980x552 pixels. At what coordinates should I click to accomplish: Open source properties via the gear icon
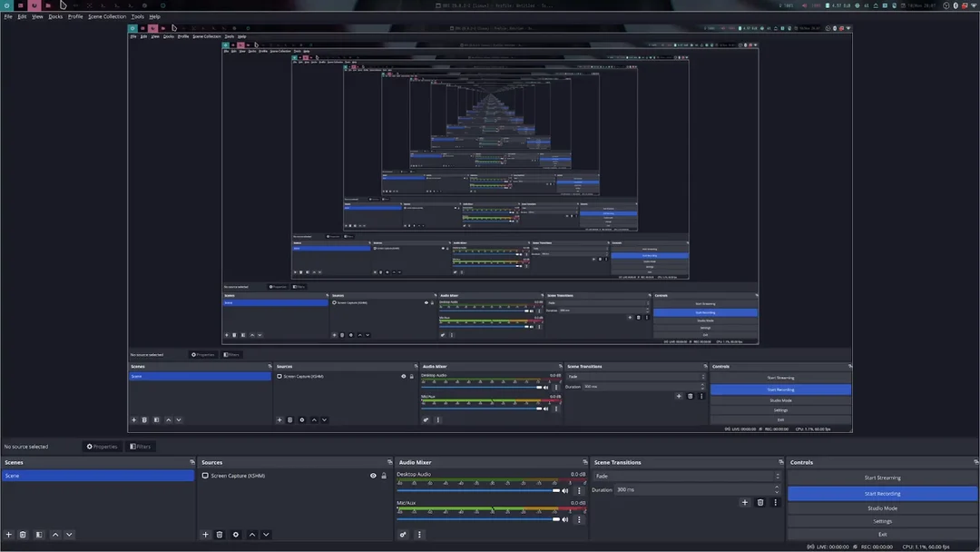point(236,535)
